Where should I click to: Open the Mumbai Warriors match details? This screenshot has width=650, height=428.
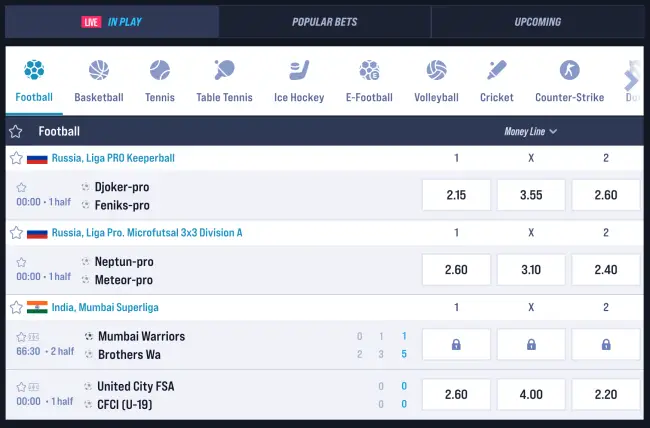pos(141,336)
